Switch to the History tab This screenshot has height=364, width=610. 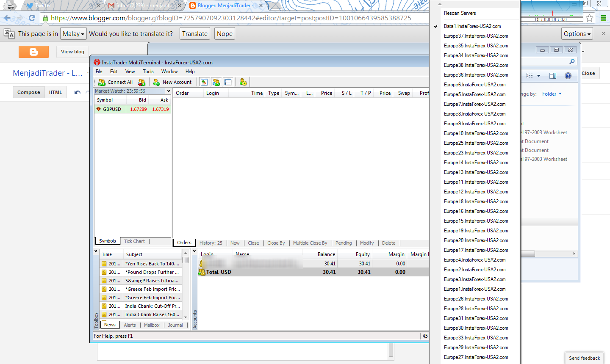[x=211, y=243]
